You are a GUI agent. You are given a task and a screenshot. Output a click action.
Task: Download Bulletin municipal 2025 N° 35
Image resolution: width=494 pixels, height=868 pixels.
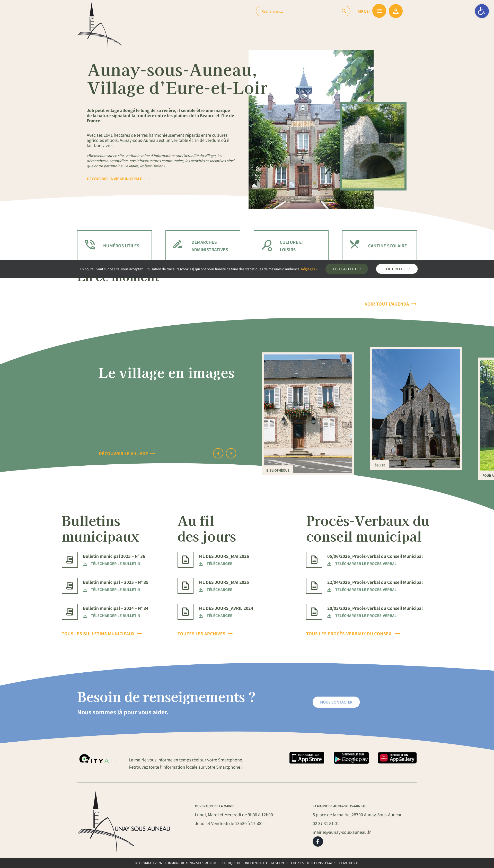click(x=112, y=590)
